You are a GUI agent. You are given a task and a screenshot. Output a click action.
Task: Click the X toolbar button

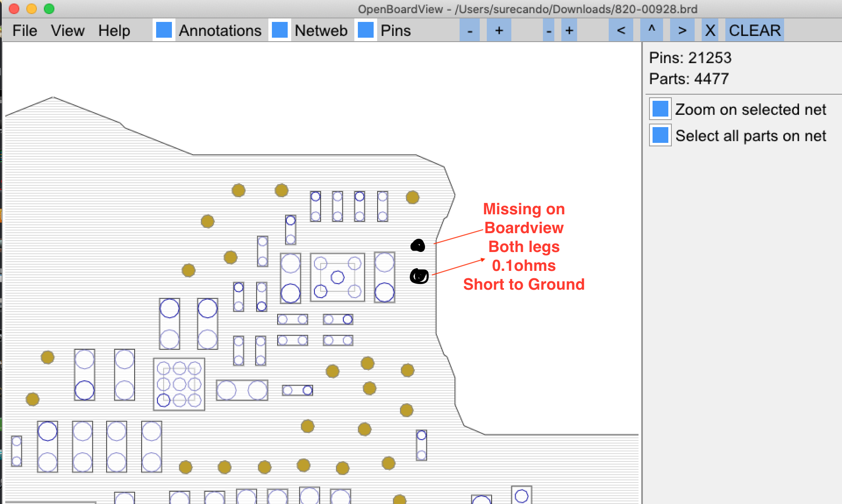pyautogui.click(x=710, y=31)
